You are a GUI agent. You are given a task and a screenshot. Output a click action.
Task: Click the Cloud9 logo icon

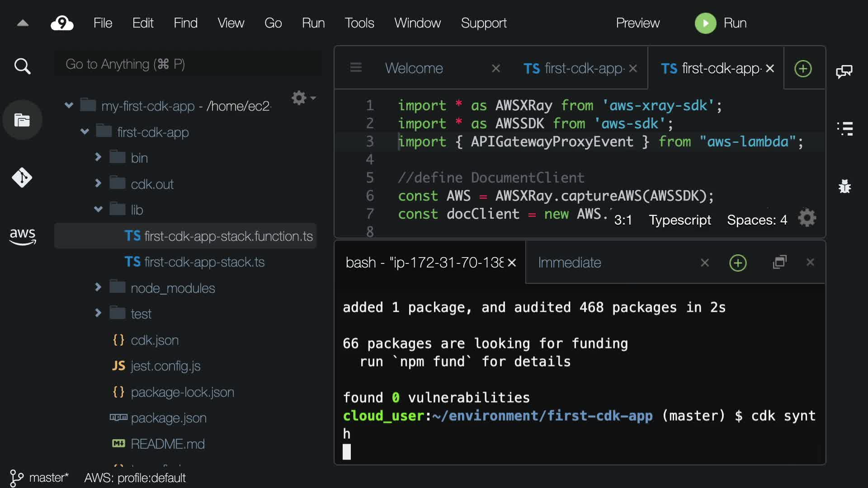(x=62, y=23)
